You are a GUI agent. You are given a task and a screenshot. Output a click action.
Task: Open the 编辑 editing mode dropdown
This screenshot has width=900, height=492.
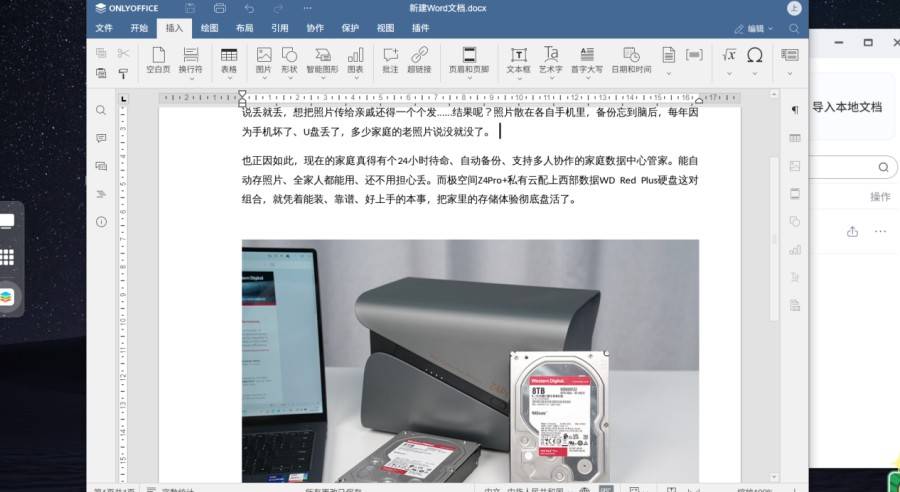coord(754,29)
